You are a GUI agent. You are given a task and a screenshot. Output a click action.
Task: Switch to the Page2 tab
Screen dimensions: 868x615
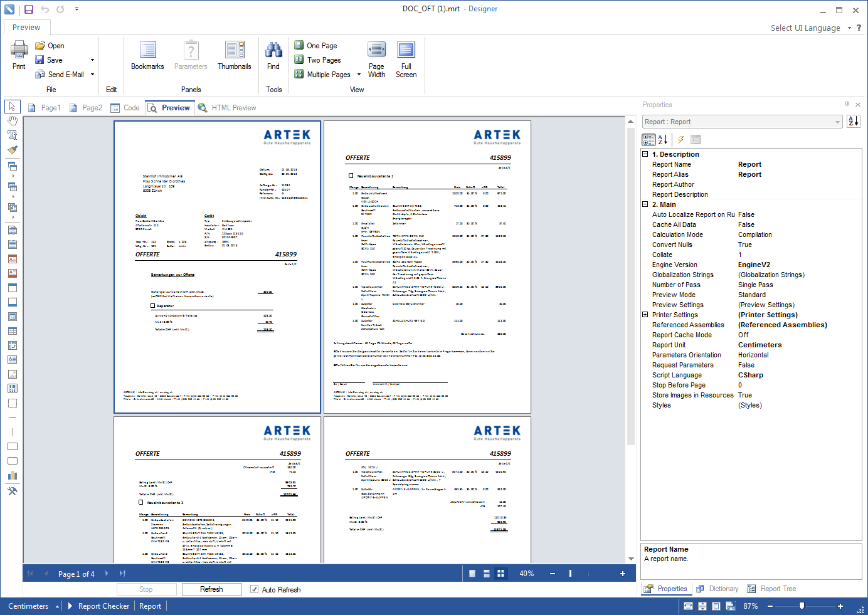(85, 108)
